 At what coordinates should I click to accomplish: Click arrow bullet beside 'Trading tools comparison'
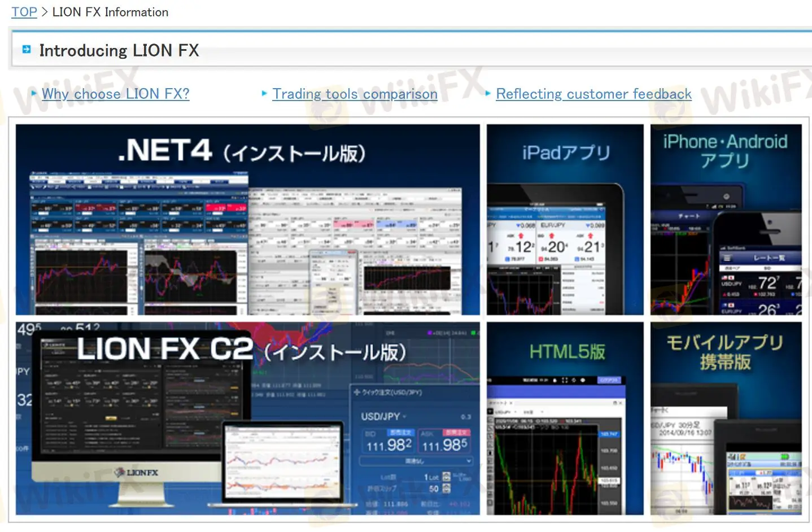(264, 93)
